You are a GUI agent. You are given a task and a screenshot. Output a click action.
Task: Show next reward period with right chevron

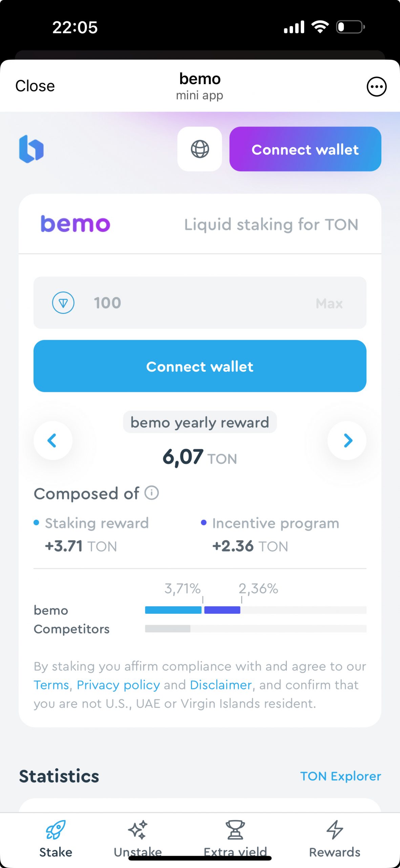[347, 440]
